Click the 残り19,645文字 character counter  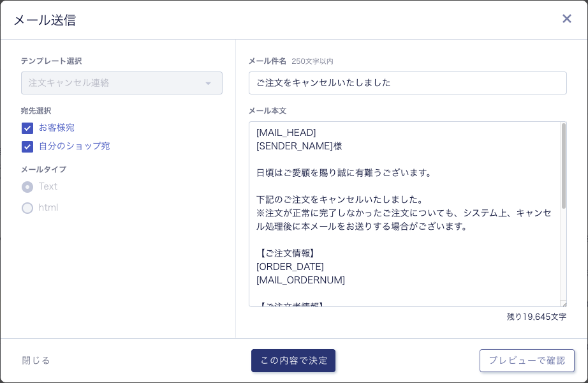point(536,317)
